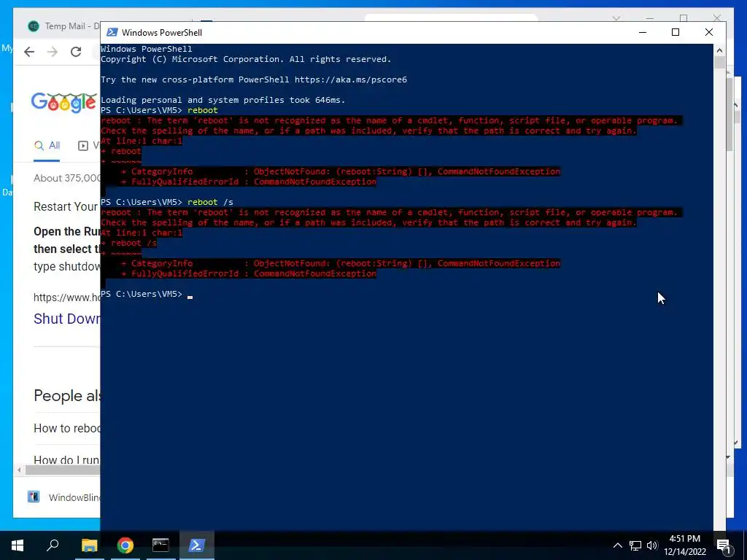
Task: Close the Windows PowerShell window
Action: click(x=709, y=32)
